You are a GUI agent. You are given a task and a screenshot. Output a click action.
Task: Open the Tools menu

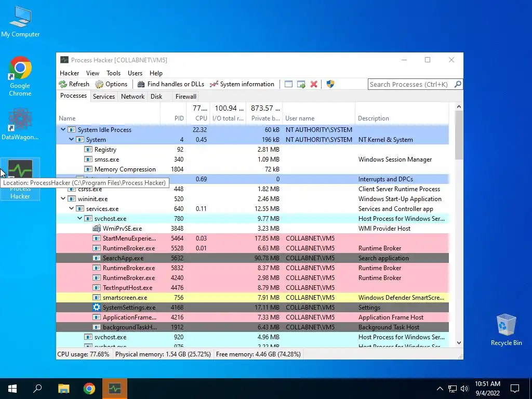pyautogui.click(x=113, y=73)
